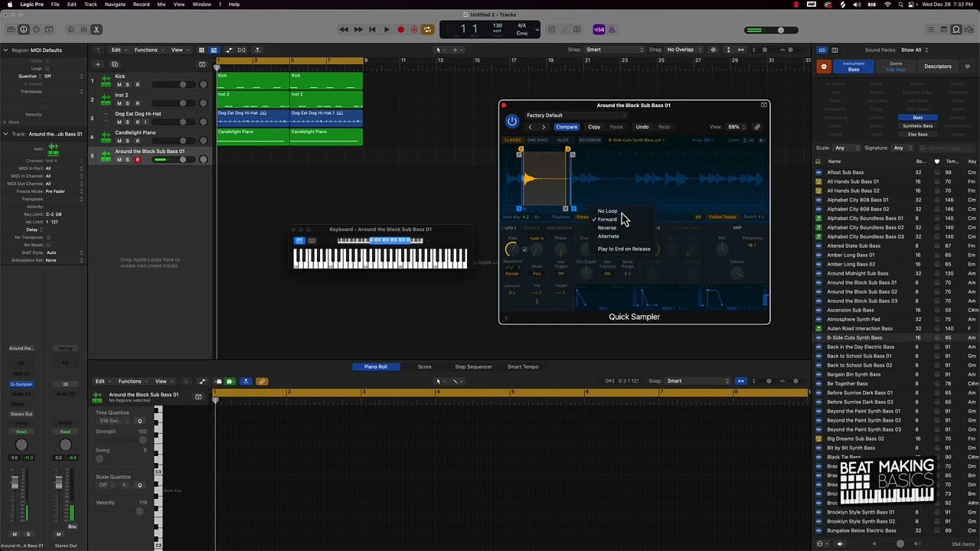Screen dimensions: 980x551
Task: Toggle the Loop Browser icon
Action: click(955, 29)
